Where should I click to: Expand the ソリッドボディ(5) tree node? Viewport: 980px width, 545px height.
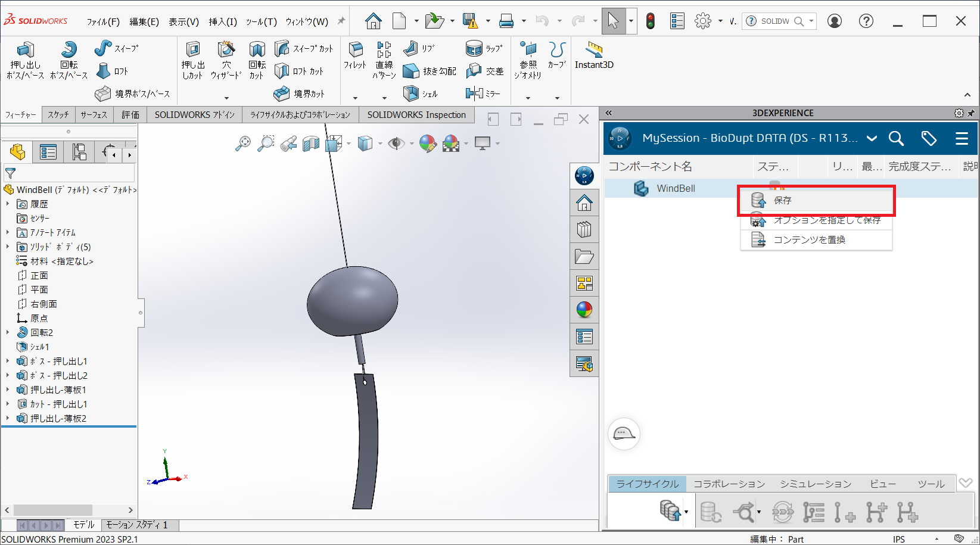pyautogui.click(x=7, y=247)
